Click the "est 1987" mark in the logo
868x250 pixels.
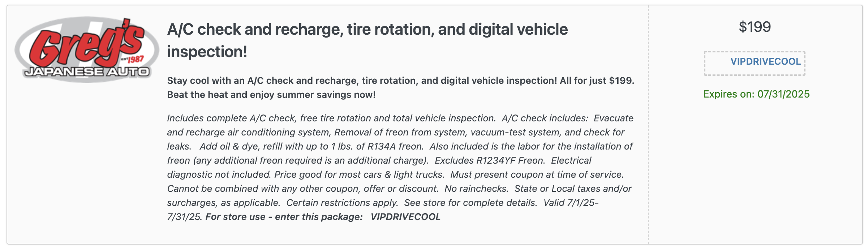pos(132,59)
